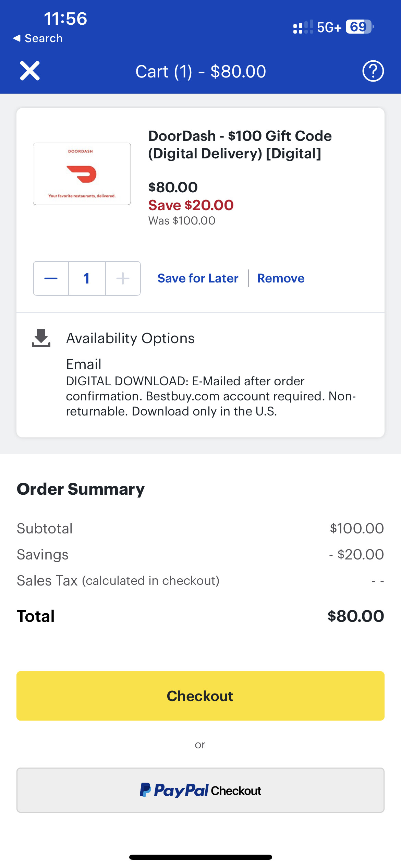Save the DoorDash gift code for later

(198, 278)
